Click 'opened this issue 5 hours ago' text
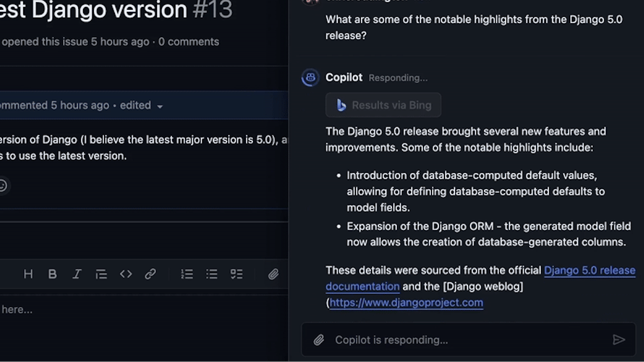Image resolution: width=644 pixels, height=362 pixels. [75, 42]
